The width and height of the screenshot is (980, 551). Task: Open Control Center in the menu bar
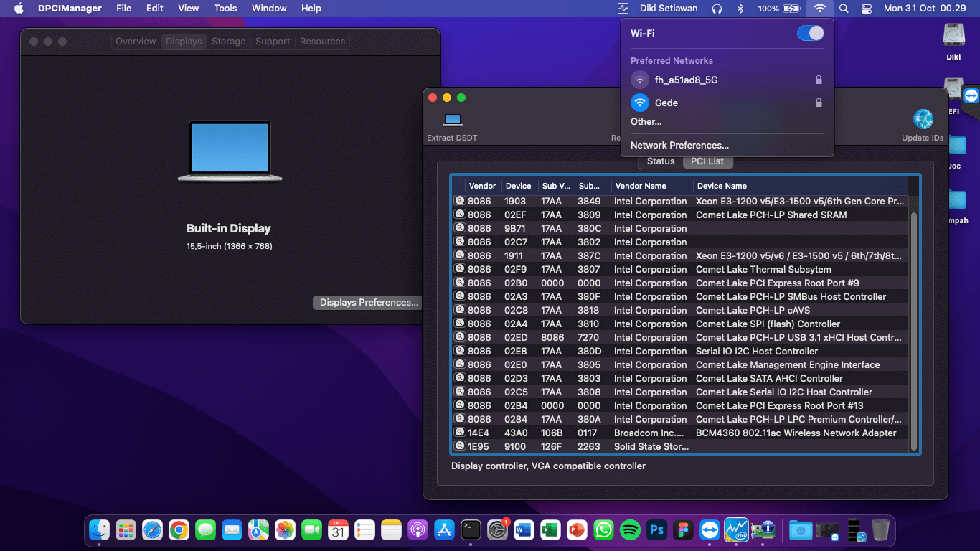[867, 9]
